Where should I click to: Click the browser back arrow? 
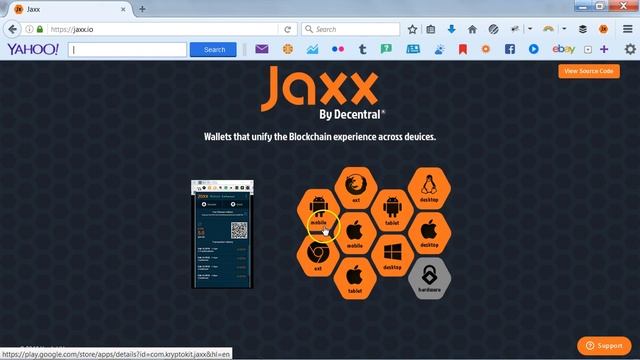(13, 29)
